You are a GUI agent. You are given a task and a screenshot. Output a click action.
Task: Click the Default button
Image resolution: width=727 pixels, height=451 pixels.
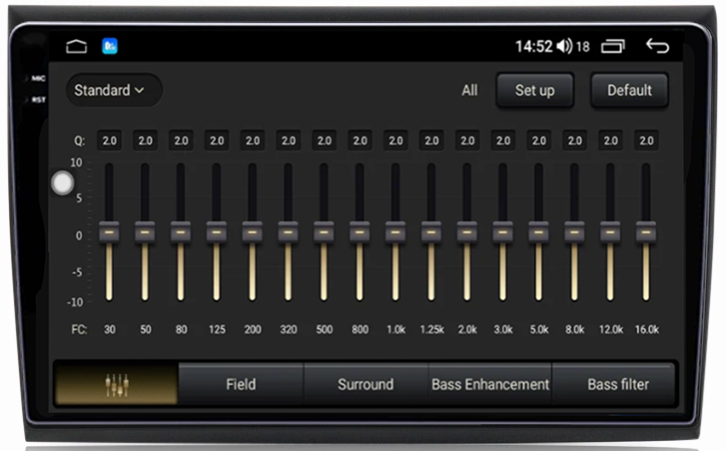click(x=629, y=90)
